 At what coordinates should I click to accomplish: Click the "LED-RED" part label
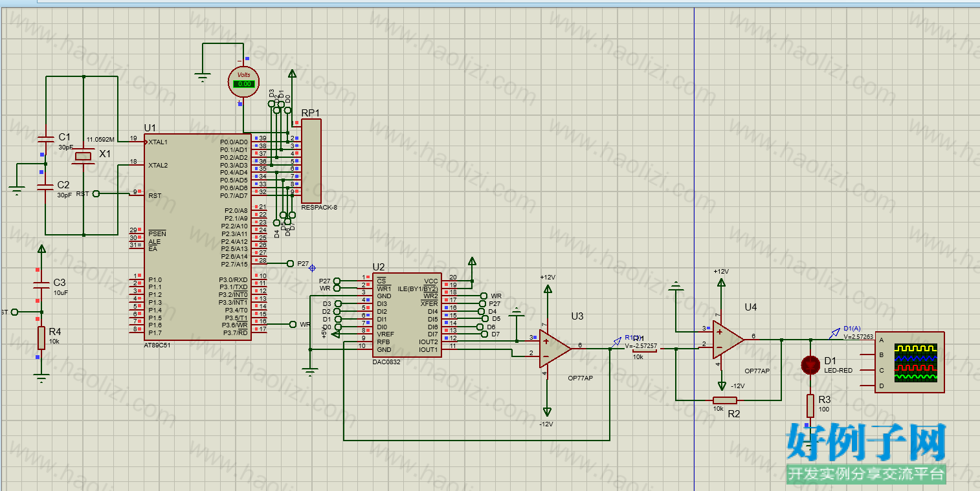click(838, 371)
